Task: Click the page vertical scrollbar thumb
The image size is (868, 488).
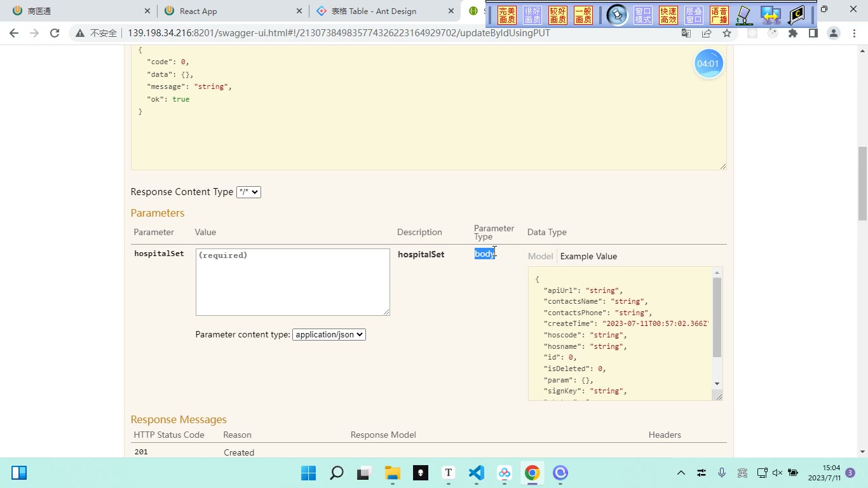Action: [x=862, y=183]
